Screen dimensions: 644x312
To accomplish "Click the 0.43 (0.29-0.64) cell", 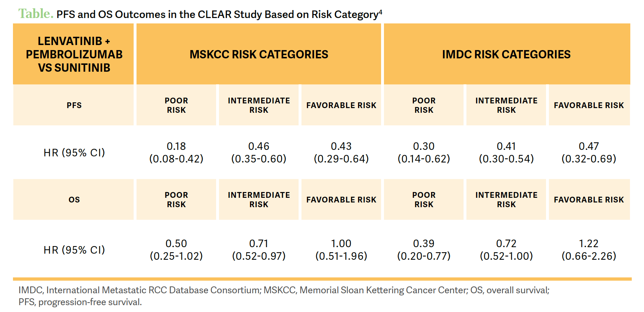I will tap(341, 152).
